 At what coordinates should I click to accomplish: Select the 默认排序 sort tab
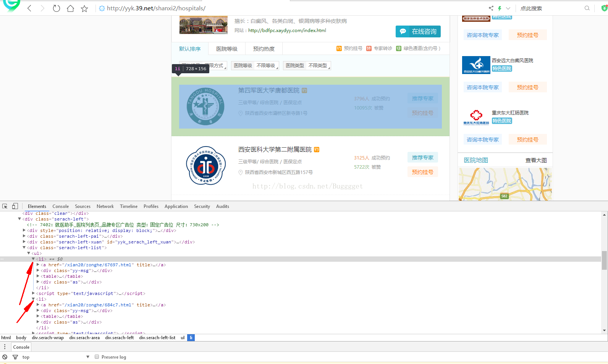(190, 49)
